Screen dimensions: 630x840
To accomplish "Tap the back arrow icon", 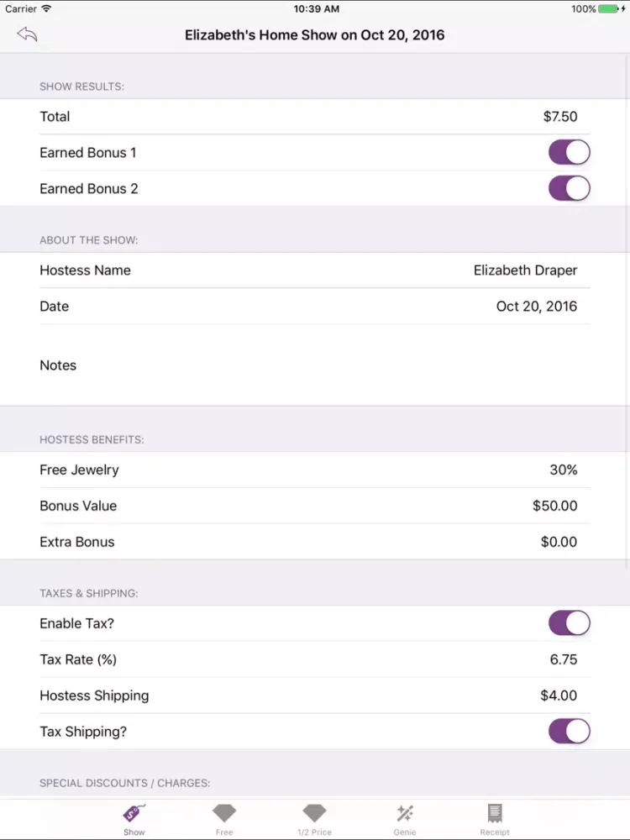I will click(28, 34).
